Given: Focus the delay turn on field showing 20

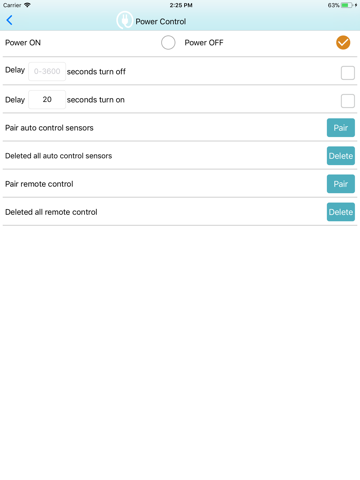Looking at the screenshot, I should click(47, 99).
